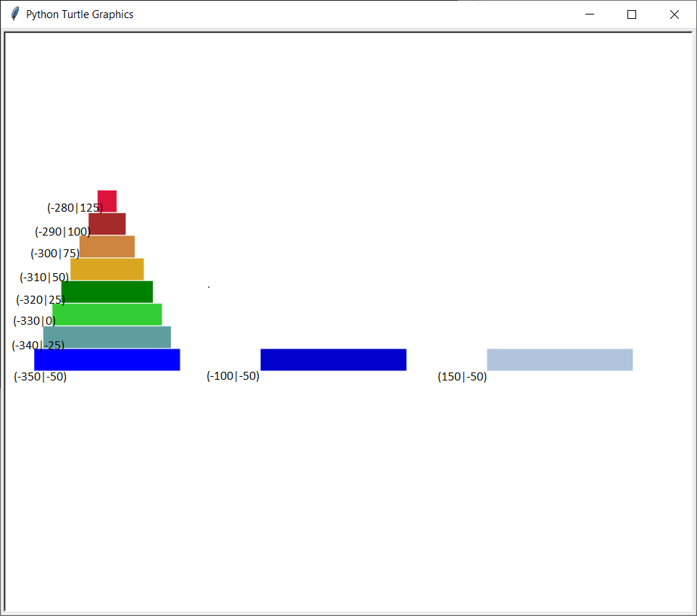
Task: Click the "Python Turtle Graphics" window title
Action: tap(80, 14)
